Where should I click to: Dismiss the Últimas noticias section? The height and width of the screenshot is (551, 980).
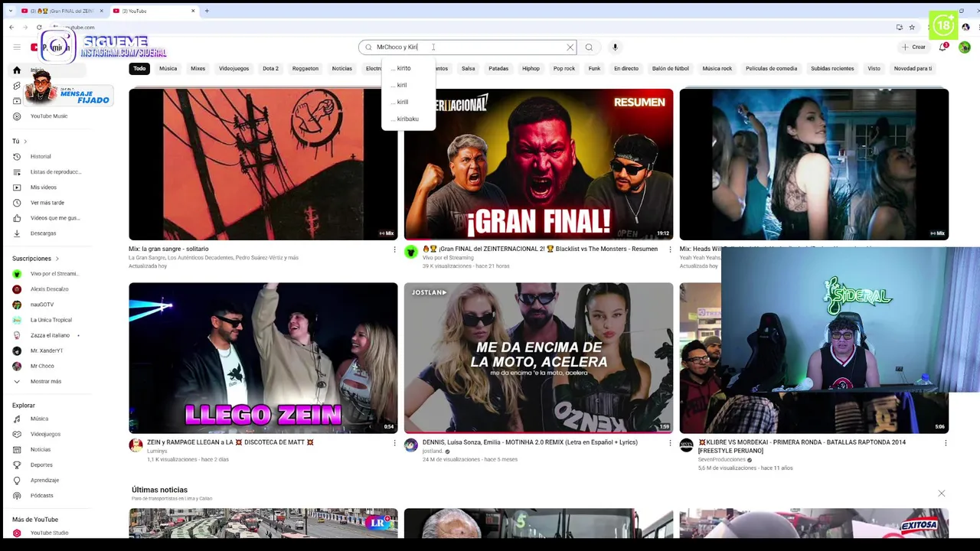[942, 494]
